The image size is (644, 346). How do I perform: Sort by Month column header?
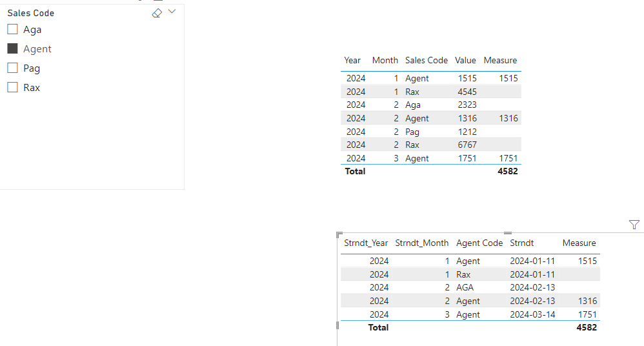tap(385, 61)
